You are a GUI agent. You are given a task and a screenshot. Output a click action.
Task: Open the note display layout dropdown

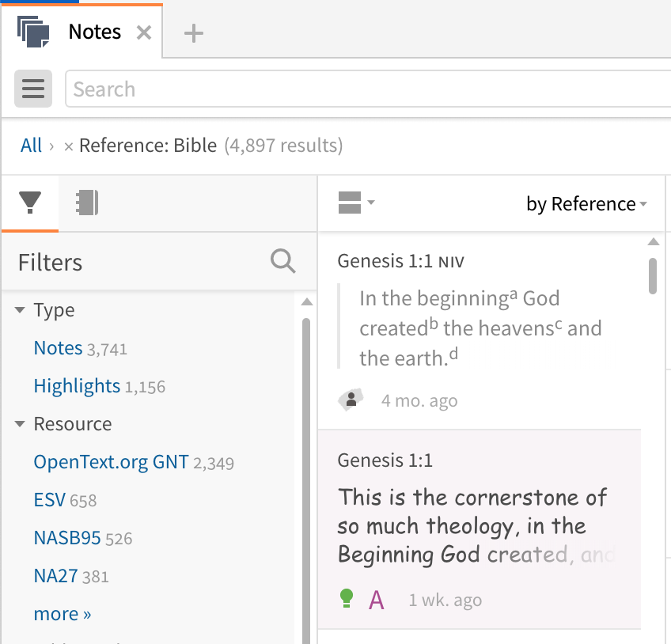coord(354,203)
